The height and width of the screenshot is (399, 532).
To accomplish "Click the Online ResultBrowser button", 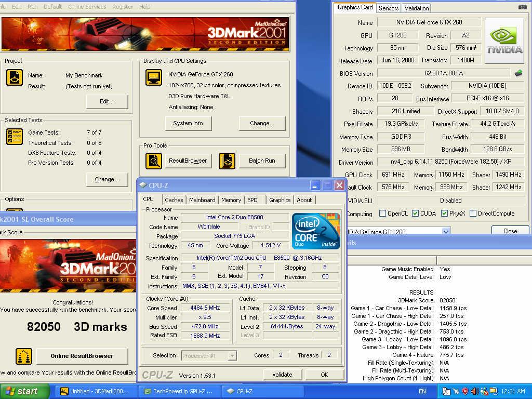I will pyautogui.click(x=82, y=356).
